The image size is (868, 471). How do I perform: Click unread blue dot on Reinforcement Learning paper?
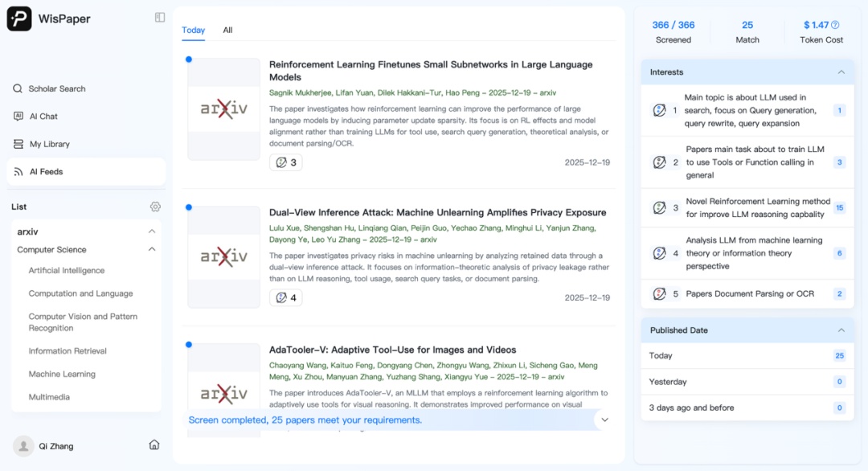(x=189, y=59)
